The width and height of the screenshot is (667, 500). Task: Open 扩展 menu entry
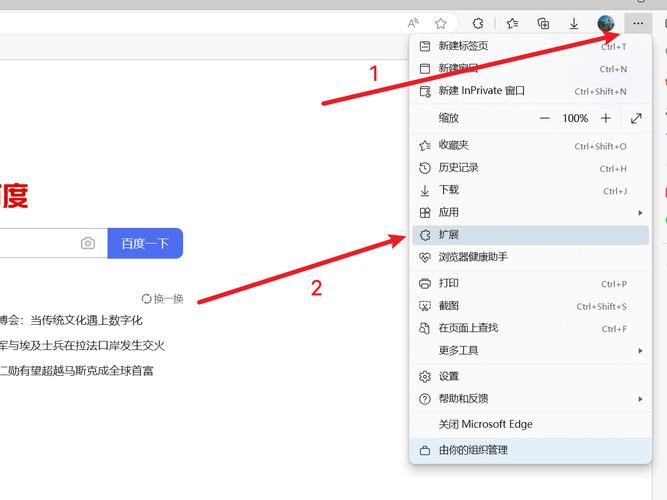(x=530, y=235)
